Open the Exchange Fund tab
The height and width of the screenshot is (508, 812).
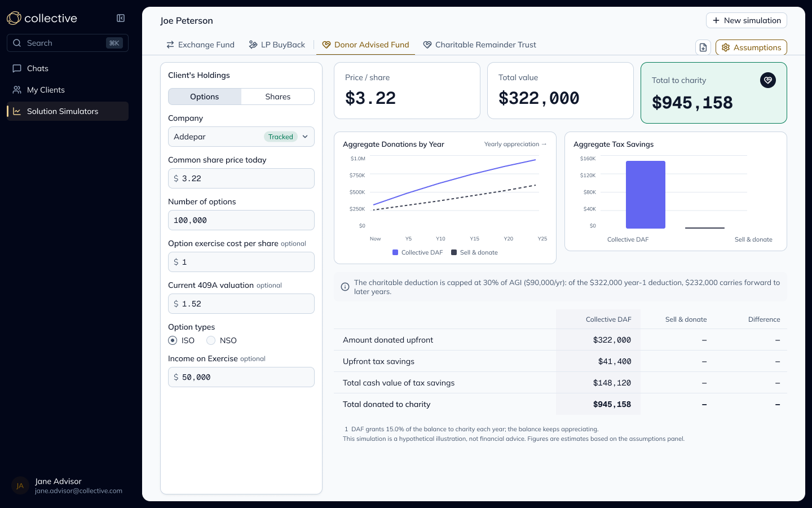point(200,45)
